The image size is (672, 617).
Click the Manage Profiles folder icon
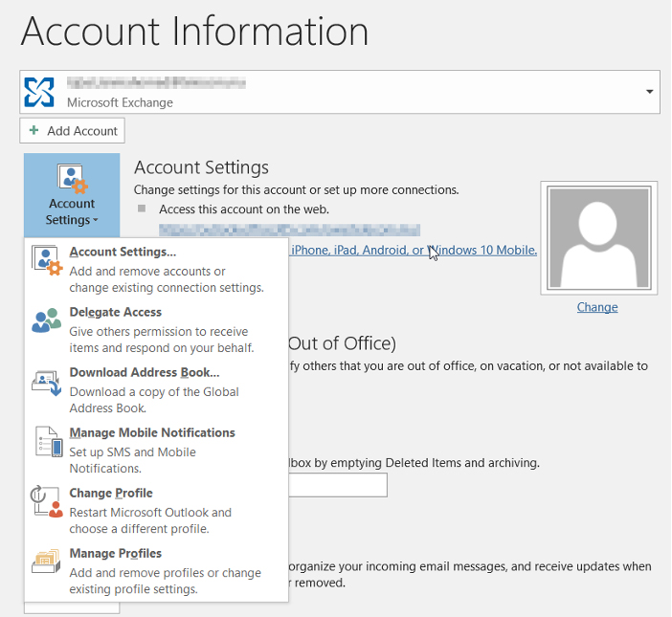(46, 562)
